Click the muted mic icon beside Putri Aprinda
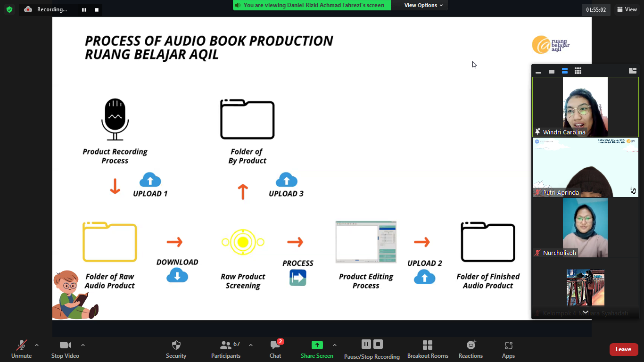644x362 pixels. (x=537, y=193)
